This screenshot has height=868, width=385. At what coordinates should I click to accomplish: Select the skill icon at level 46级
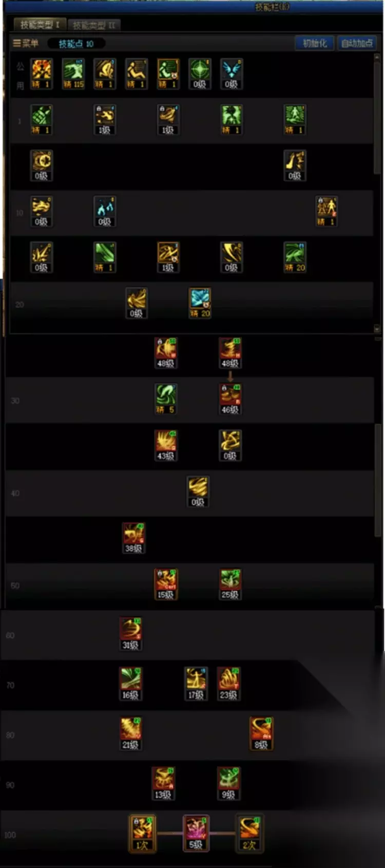click(230, 399)
